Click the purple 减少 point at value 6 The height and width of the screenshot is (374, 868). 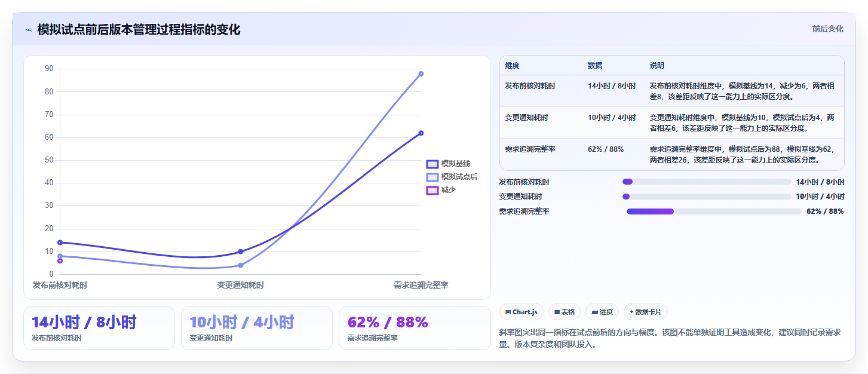[x=60, y=260]
